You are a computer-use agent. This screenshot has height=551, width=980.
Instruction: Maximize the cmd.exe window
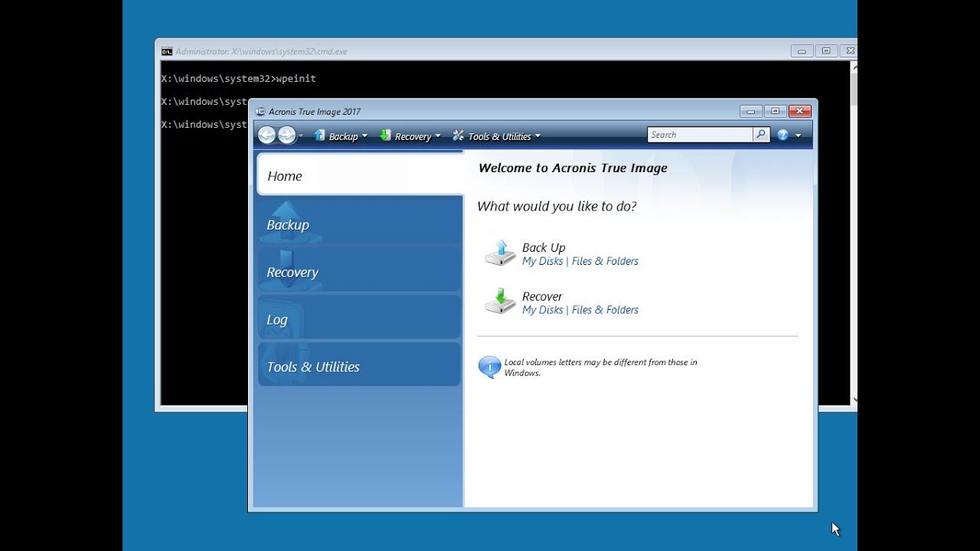point(826,51)
